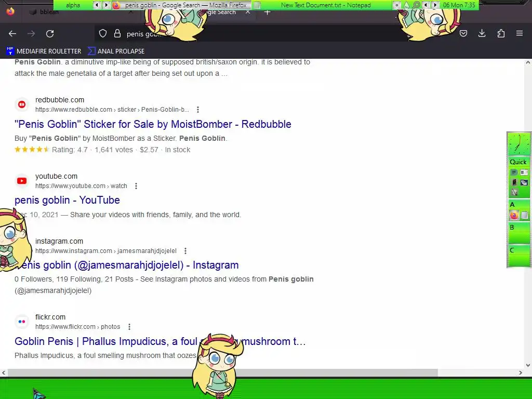
Task: Switch to previous workspace in bbLean bar
Action: (97, 5)
